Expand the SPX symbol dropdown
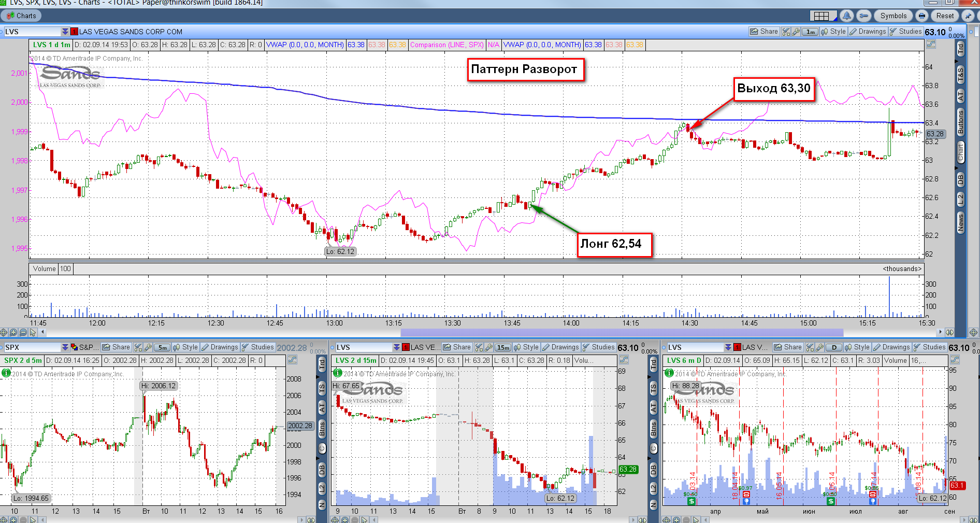Image resolution: width=980 pixels, height=523 pixels. (x=65, y=347)
